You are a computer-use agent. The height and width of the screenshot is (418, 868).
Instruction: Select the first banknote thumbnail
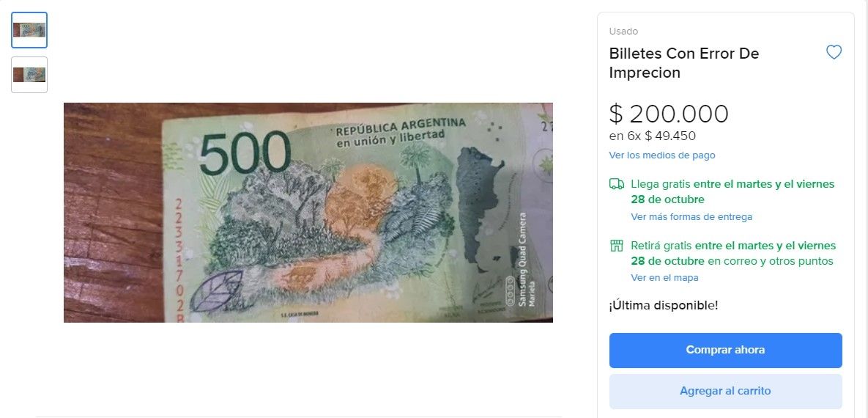tap(29, 30)
